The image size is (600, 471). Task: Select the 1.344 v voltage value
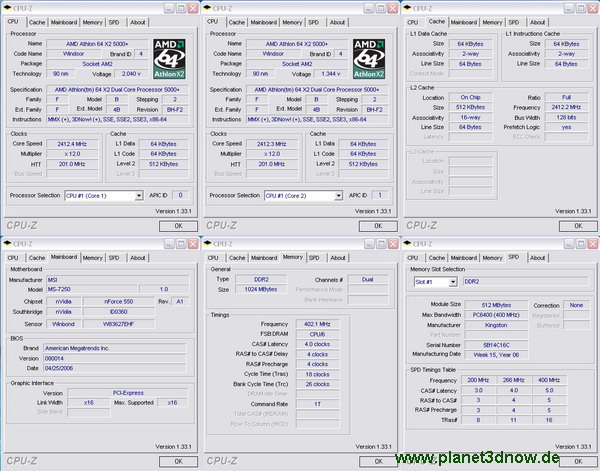(x=331, y=74)
